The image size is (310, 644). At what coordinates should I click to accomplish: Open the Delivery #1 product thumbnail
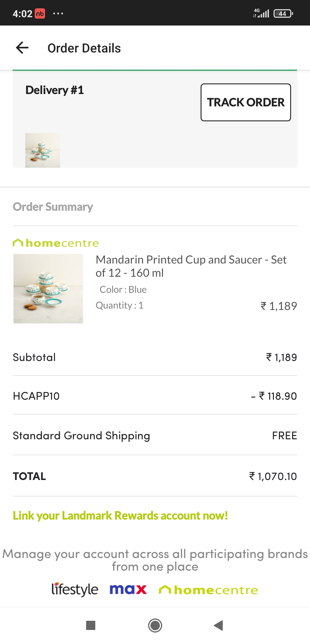42,150
